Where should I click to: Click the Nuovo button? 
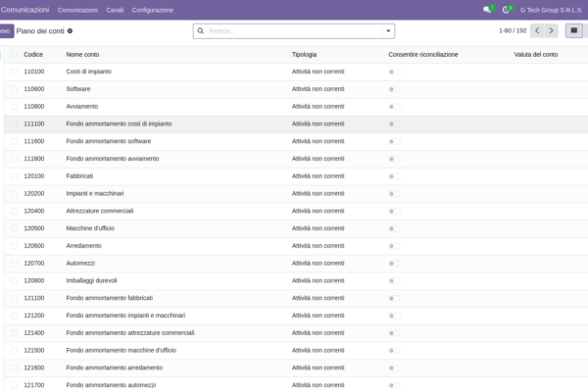coord(7,31)
